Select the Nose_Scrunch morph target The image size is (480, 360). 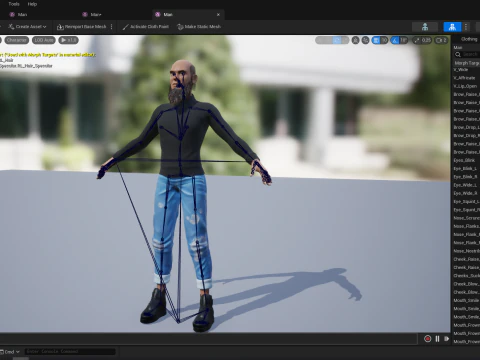point(466,218)
